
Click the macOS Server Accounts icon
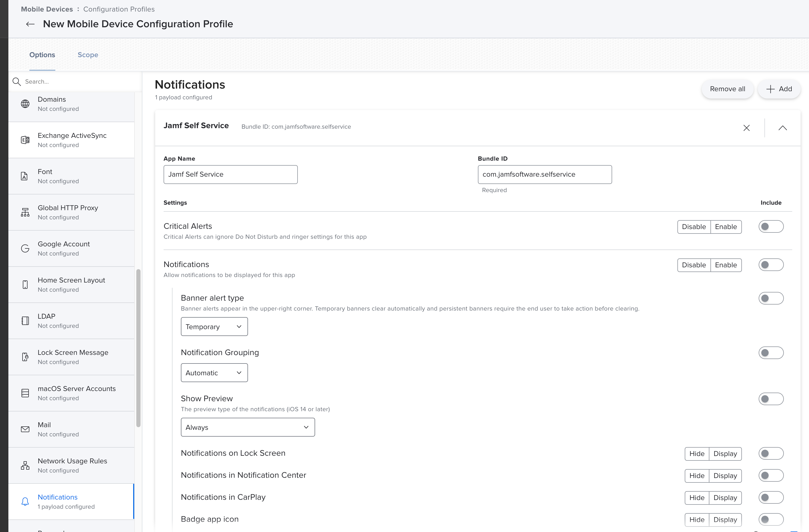[25, 393]
